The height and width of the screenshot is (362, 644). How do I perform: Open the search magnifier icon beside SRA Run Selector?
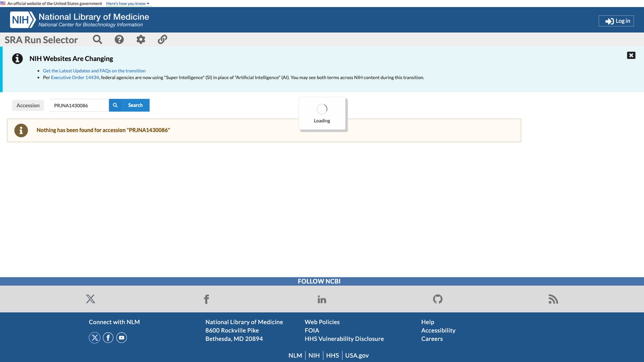click(x=98, y=39)
